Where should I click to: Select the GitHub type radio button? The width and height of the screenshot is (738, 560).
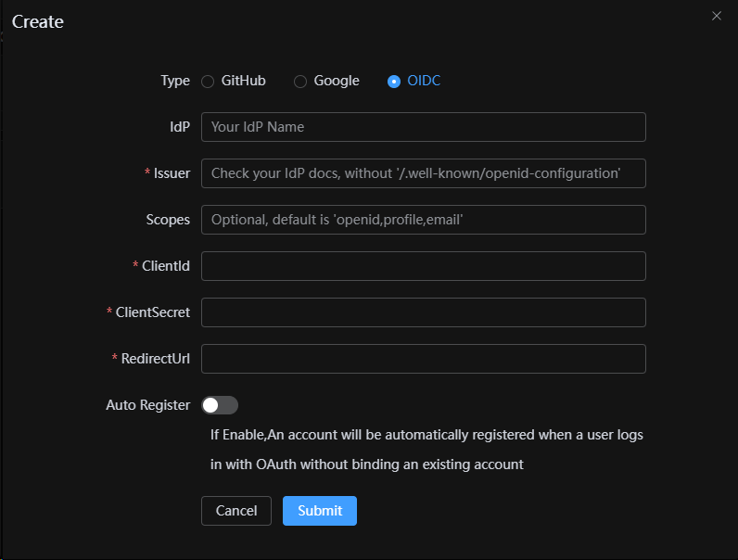(209, 82)
